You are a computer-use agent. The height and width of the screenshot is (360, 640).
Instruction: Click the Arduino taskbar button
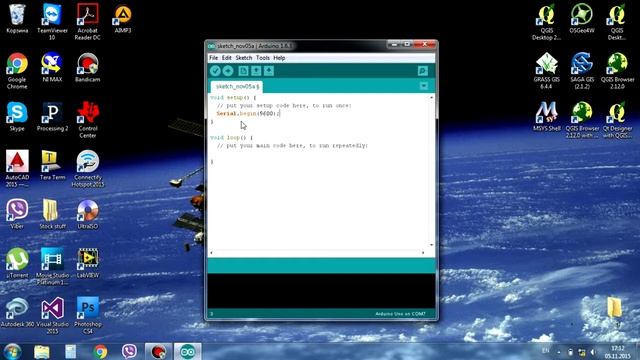188,351
